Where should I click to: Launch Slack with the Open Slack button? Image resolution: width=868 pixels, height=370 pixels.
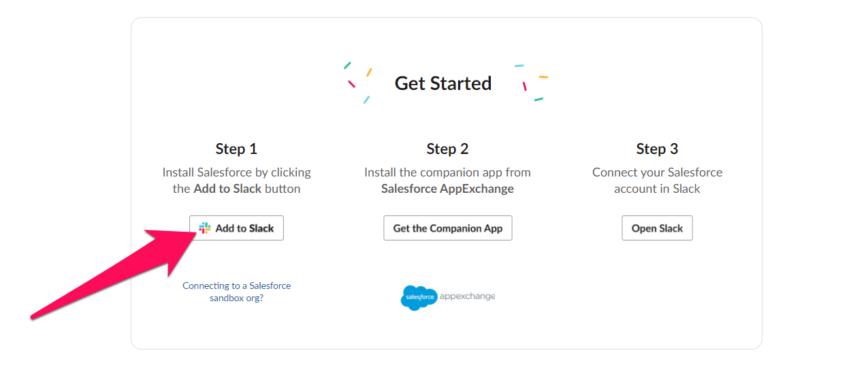tap(657, 228)
